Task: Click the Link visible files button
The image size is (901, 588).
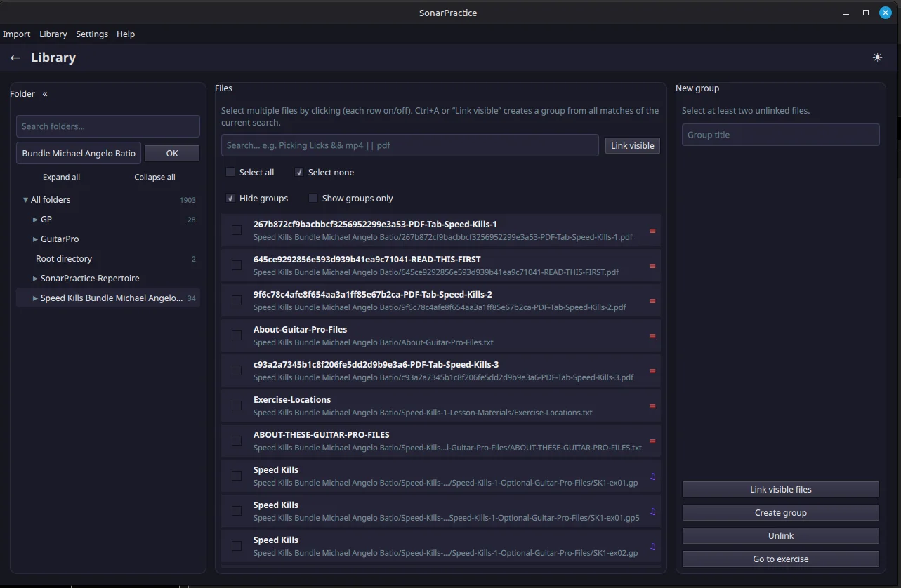Action: pos(781,489)
